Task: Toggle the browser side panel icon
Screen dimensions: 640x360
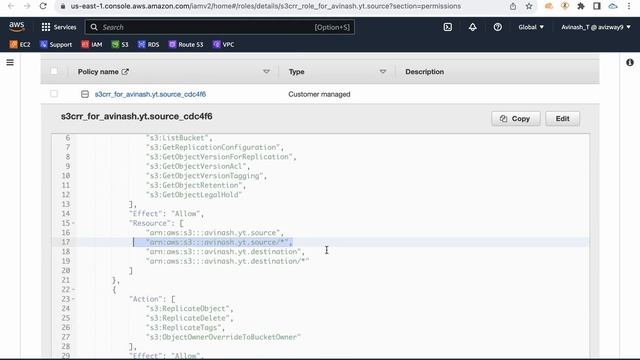Action: (597, 6)
